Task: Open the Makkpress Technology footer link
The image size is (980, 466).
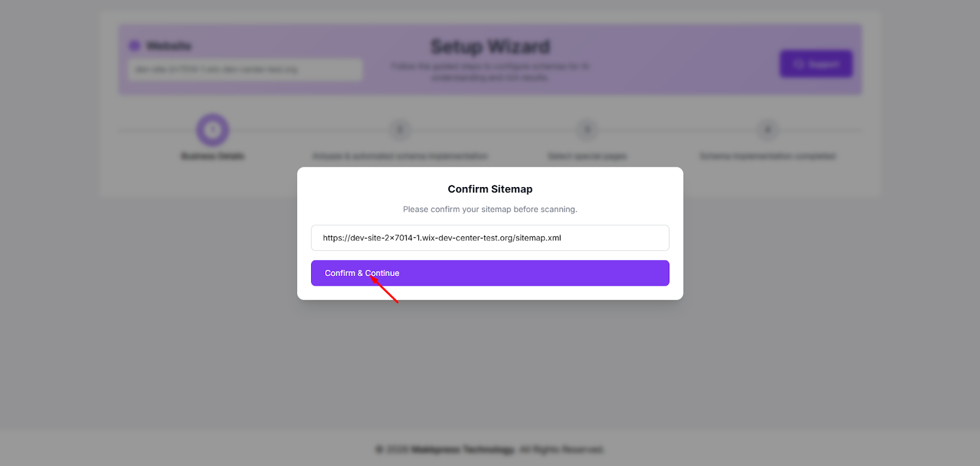Action: 463,449
